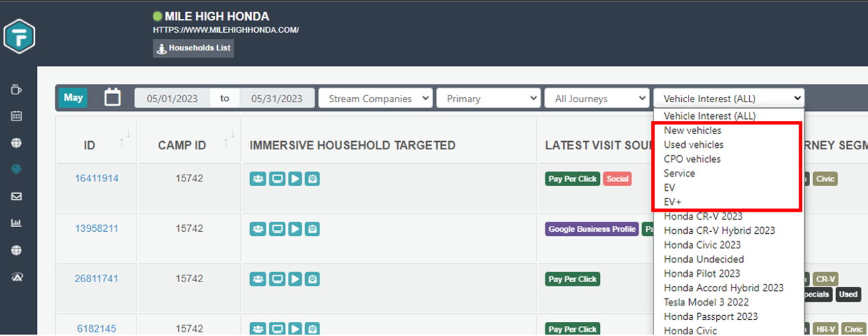Click the monitor display icon for household 26811741

point(276,279)
